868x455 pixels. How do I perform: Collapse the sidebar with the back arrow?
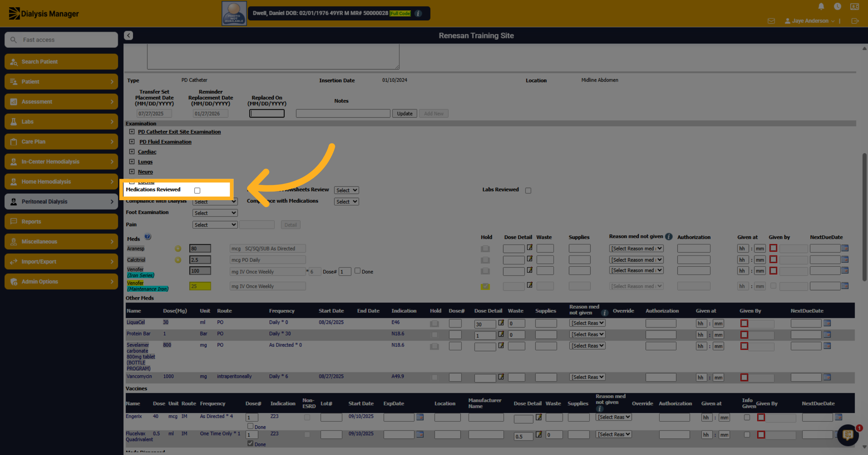pos(128,35)
